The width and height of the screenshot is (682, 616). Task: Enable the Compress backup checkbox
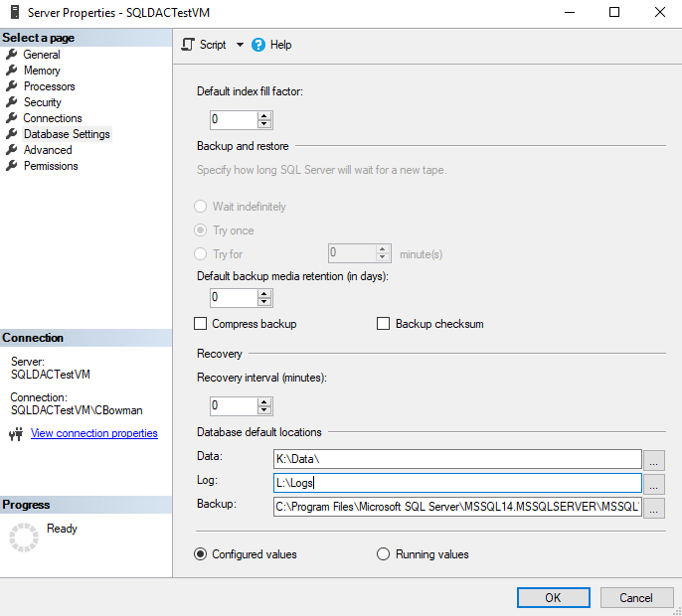[201, 324]
